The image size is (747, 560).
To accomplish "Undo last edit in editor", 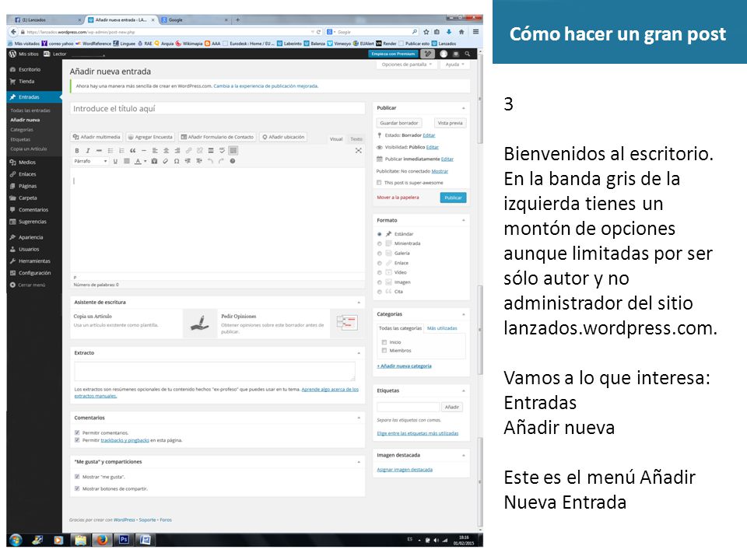I will click(x=210, y=162).
